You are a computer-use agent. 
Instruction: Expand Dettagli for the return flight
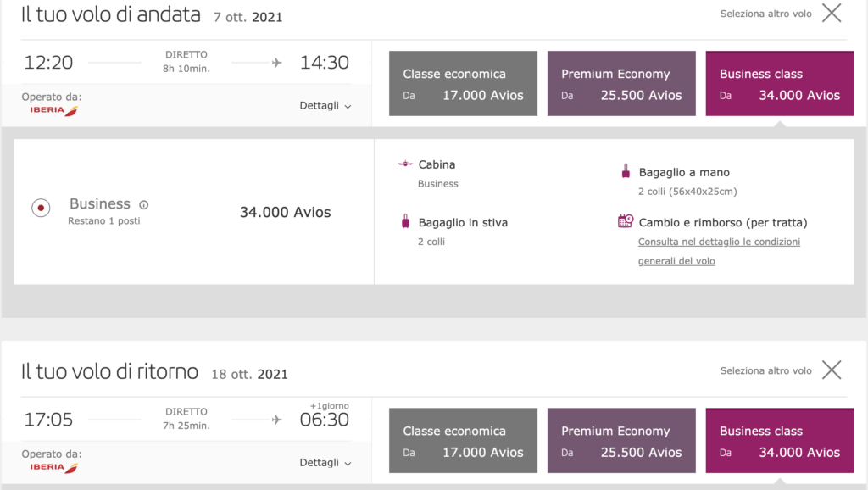[x=325, y=463]
